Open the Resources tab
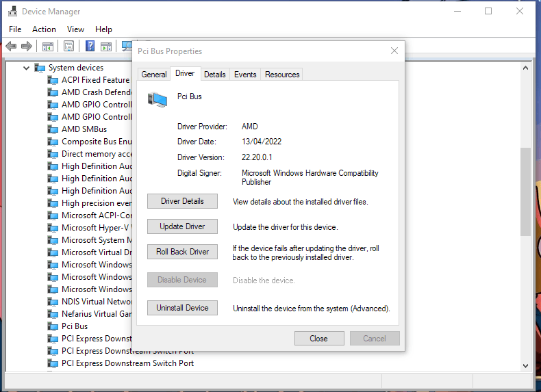The height and width of the screenshot is (392, 541). [x=282, y=75]
